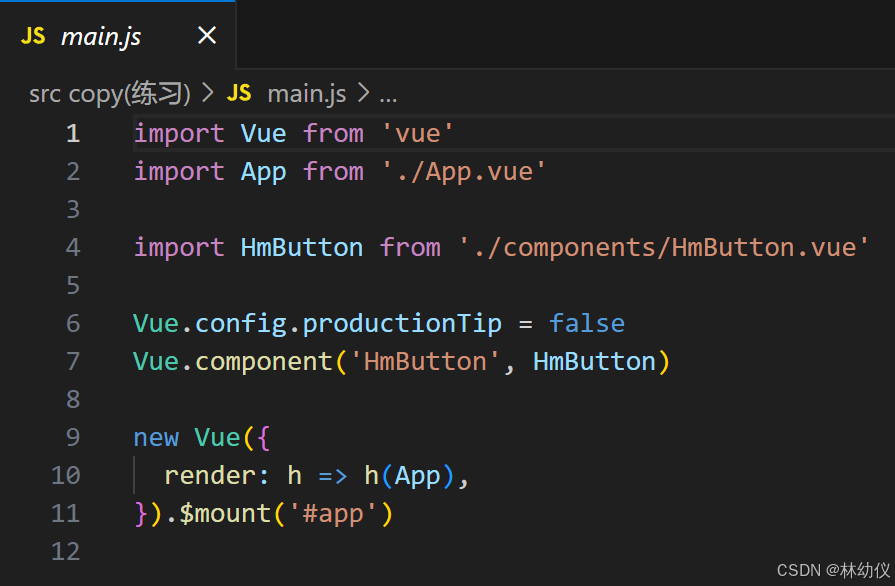This screenshot has height=586, width=895.
Task: Click the JS icon in breadcrumb
Action: click(239, 93)
